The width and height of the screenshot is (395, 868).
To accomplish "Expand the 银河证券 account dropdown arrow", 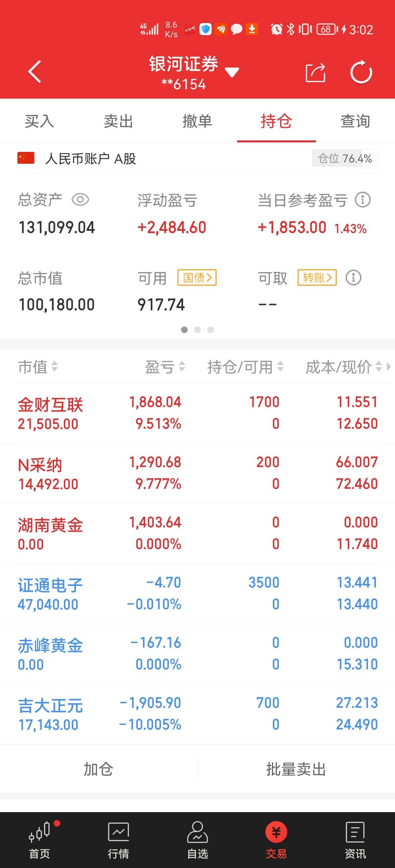I will [x=232, y=72].
